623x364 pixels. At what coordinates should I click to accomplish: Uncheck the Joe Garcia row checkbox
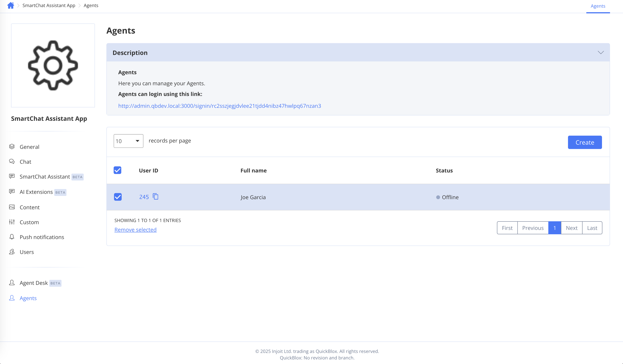(118, 197)
